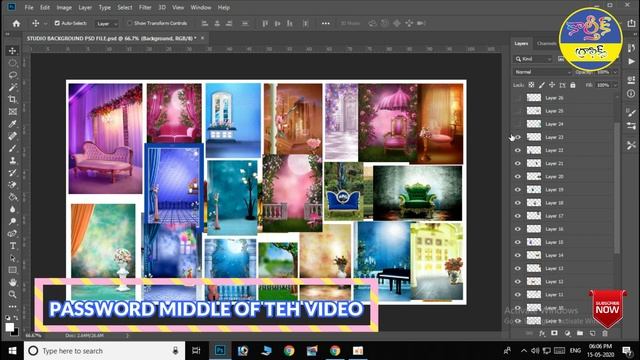Hide Layer 19 with eye icon
Image resolution: width=640 pixels, height=360 pixels.
pyautogui.click(x=518, y=189)
